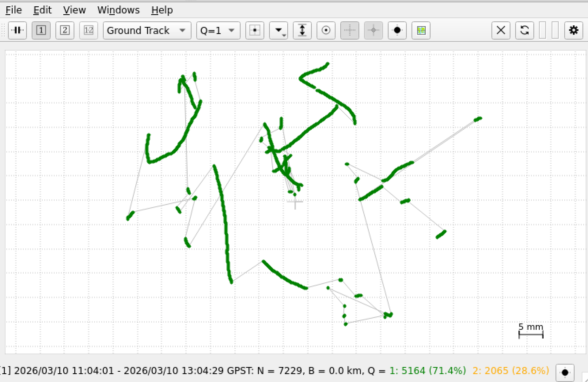Expand the Q=1 quality filter dropdown

point(218,30)
